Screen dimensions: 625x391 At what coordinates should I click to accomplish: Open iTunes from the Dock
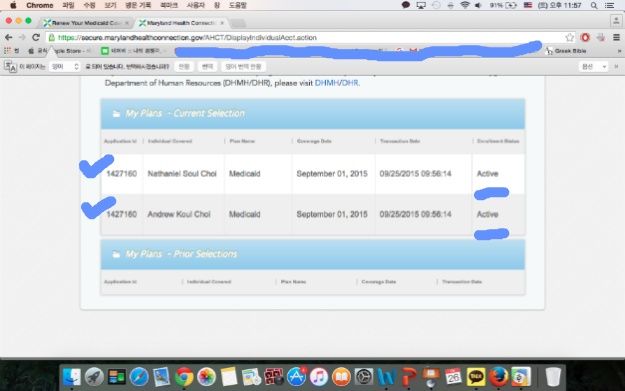coord(318,377)
